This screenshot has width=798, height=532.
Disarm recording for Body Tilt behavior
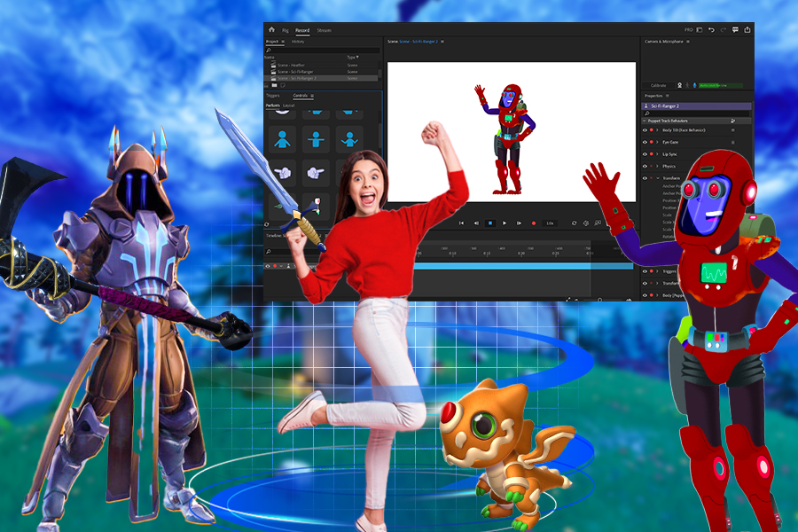click(652, 130)
